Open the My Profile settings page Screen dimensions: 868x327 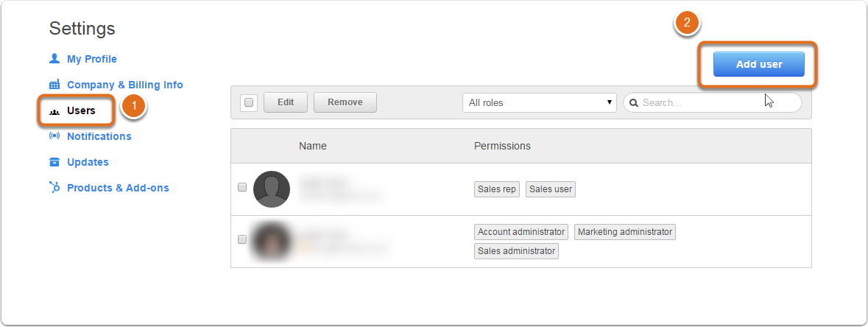92,59
